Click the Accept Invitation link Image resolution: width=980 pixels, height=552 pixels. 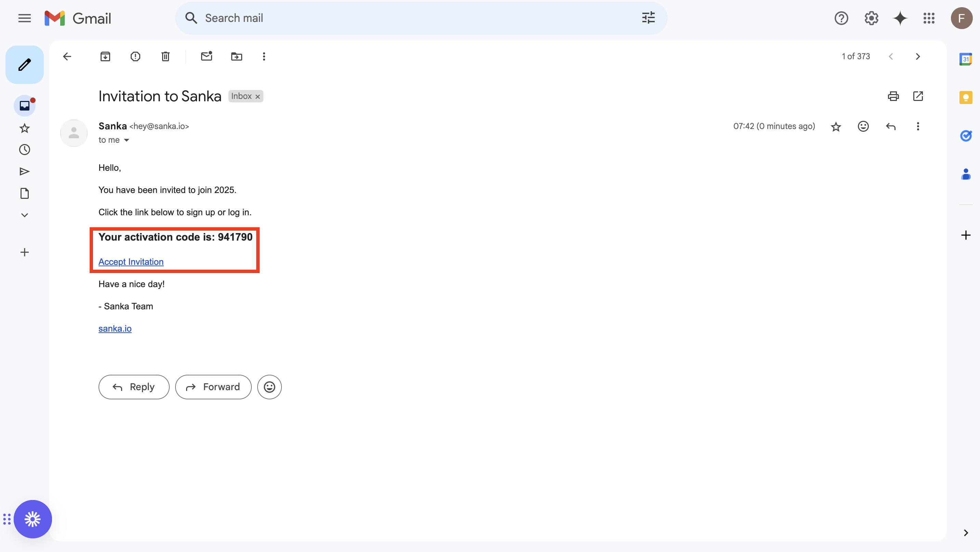pyautogui.click(x=131, y=262)
